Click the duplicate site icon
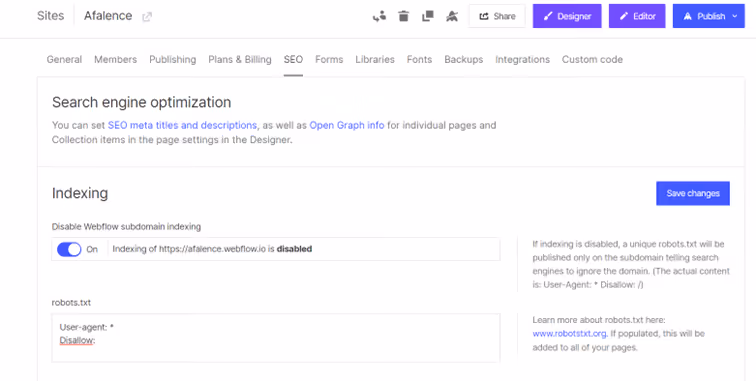The height and width of the screenshot is (381, 756). (x=428, y=16)
